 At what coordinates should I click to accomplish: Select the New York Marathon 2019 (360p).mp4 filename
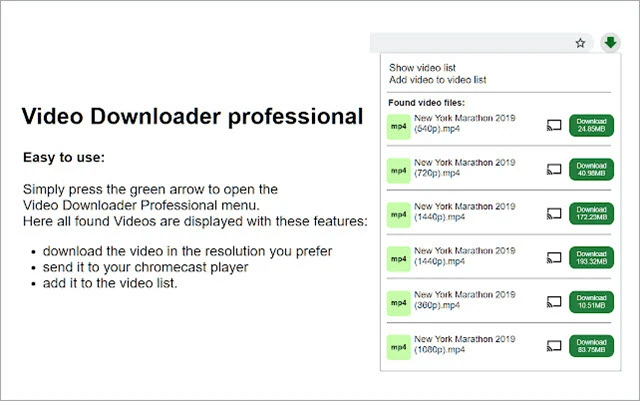tap(464, 302)
